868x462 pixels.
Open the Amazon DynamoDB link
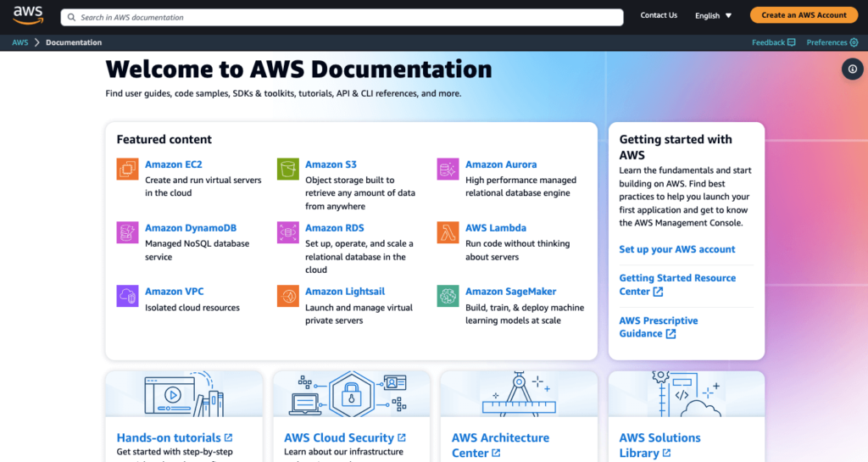click(x=191, y=227)
